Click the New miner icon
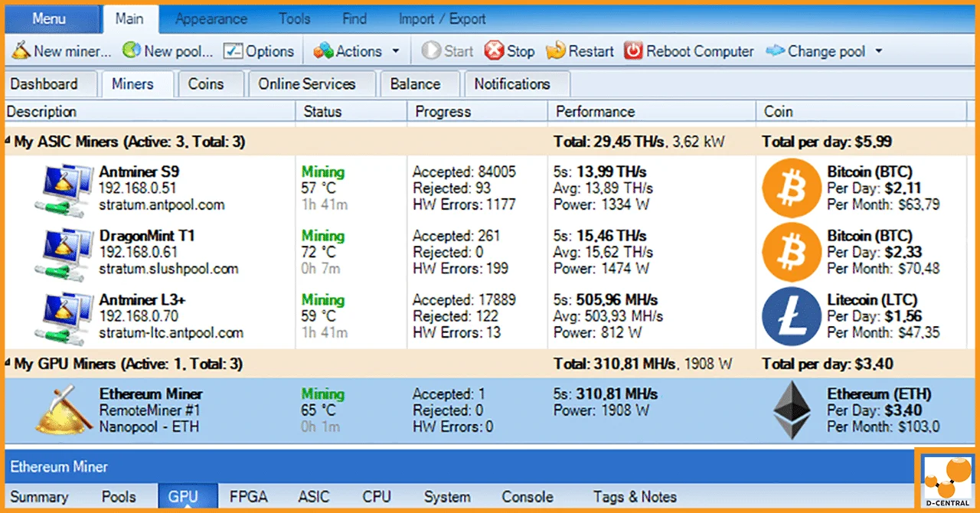The height and width of the screenshot is (513, 980). pyautogui.click(x=21, y=51)
